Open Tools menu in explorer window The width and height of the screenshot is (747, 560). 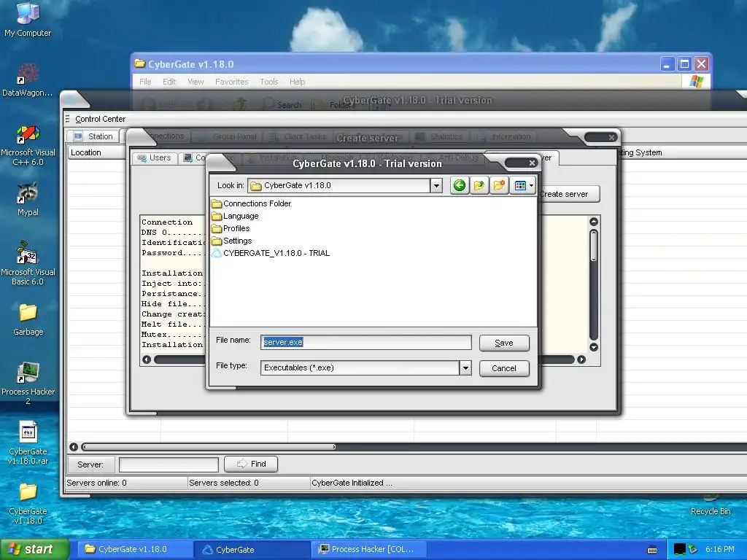[268, 82]
